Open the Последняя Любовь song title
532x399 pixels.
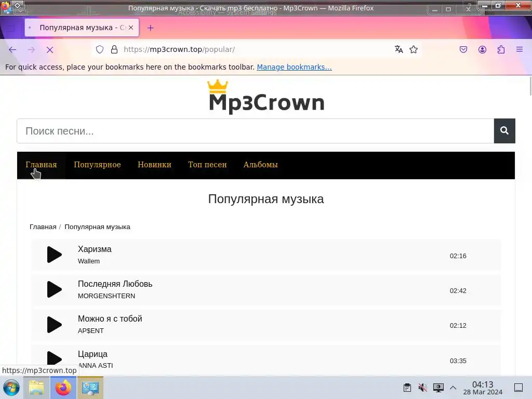point(115,284)
